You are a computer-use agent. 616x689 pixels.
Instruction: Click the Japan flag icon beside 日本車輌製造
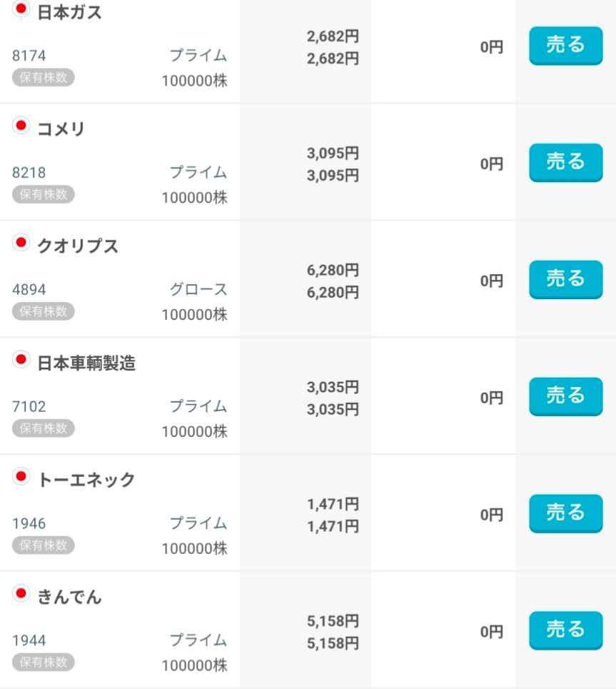pos(21,359)
